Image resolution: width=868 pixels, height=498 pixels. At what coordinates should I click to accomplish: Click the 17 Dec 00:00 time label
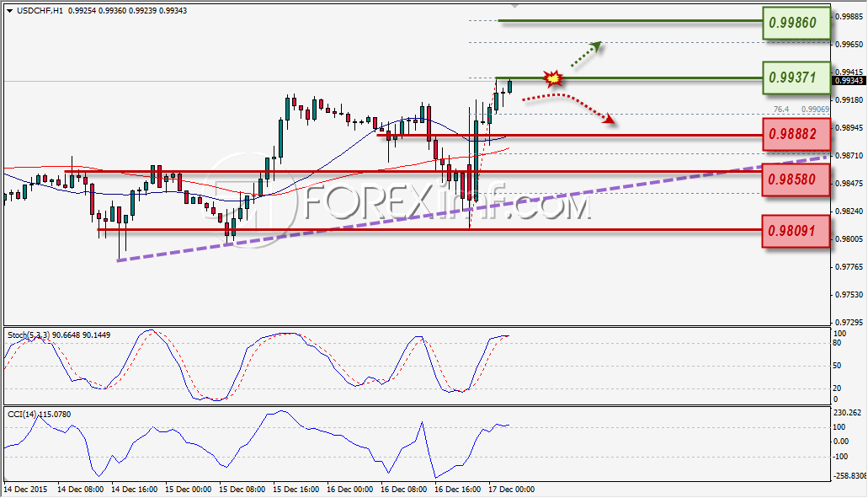tap(512, 490)
